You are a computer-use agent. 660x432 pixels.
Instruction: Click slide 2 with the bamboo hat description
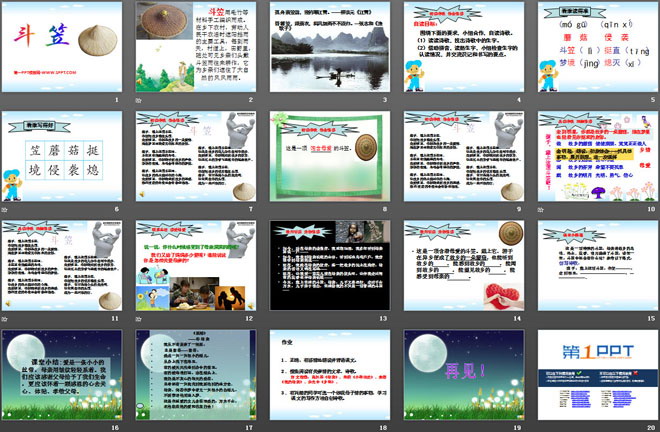tap(195, 48)
